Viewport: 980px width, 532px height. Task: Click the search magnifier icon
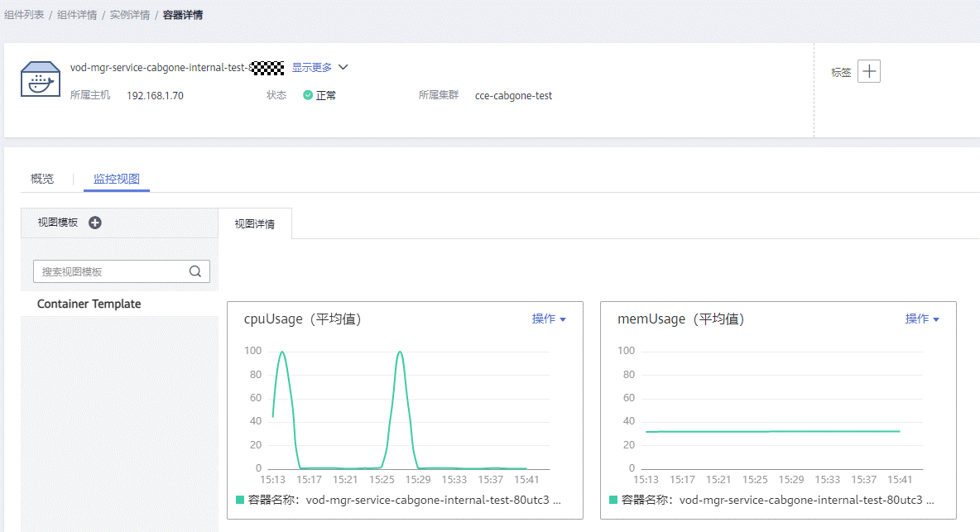(x=195, y=271)
